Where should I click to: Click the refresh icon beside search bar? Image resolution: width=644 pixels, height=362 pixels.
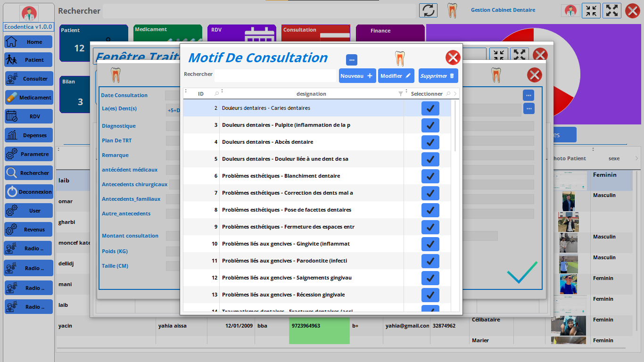pos(428,10)
